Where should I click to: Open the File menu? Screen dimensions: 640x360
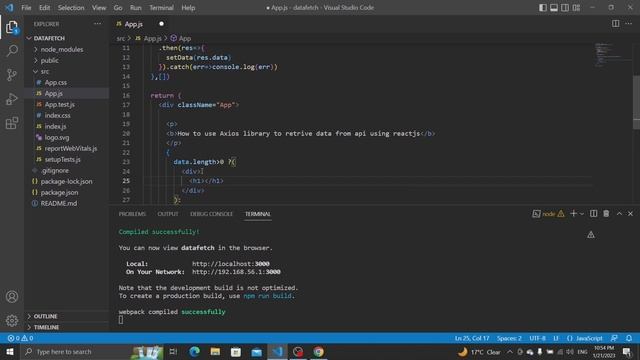pyautogui.click(x=26, y=8)
